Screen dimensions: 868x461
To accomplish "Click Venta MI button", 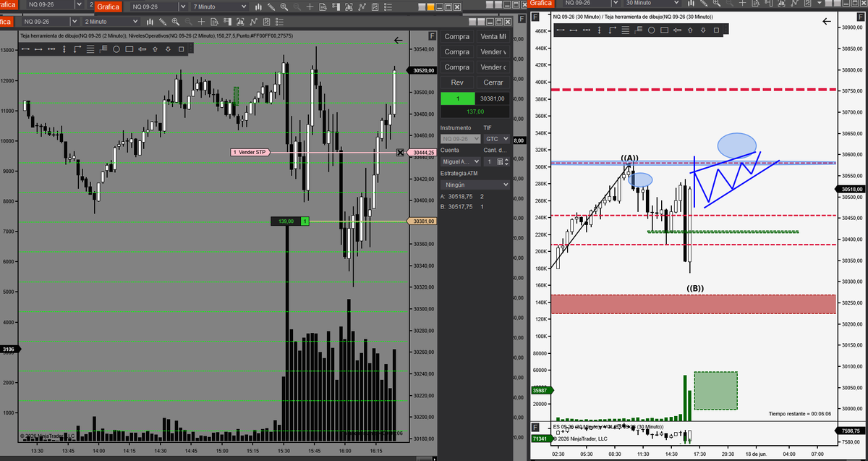I will coord(493,36).
